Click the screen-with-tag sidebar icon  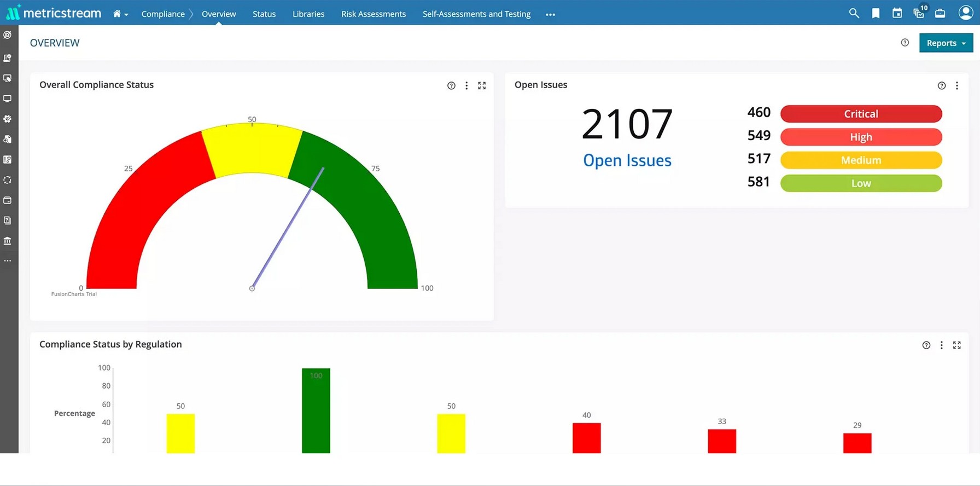[8, 78]
